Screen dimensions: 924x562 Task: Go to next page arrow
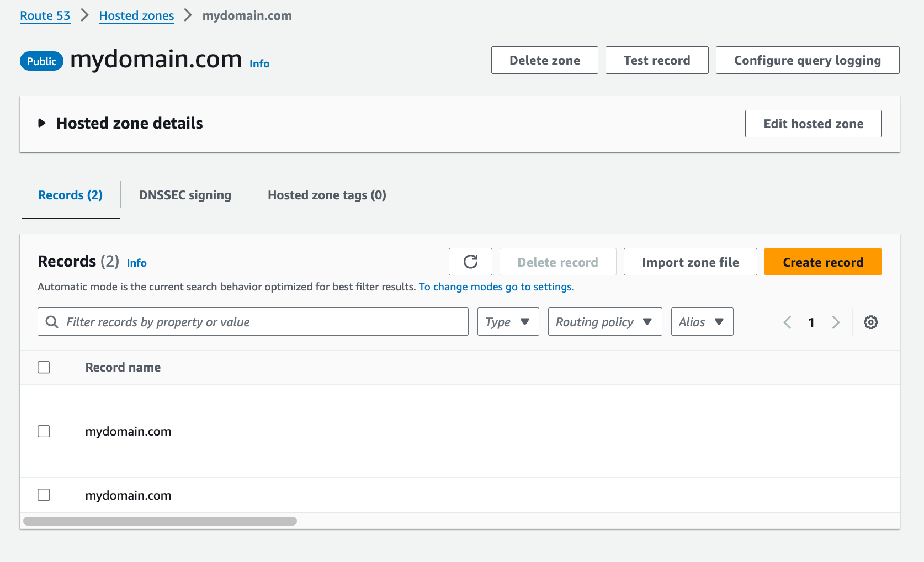point(836,322)
